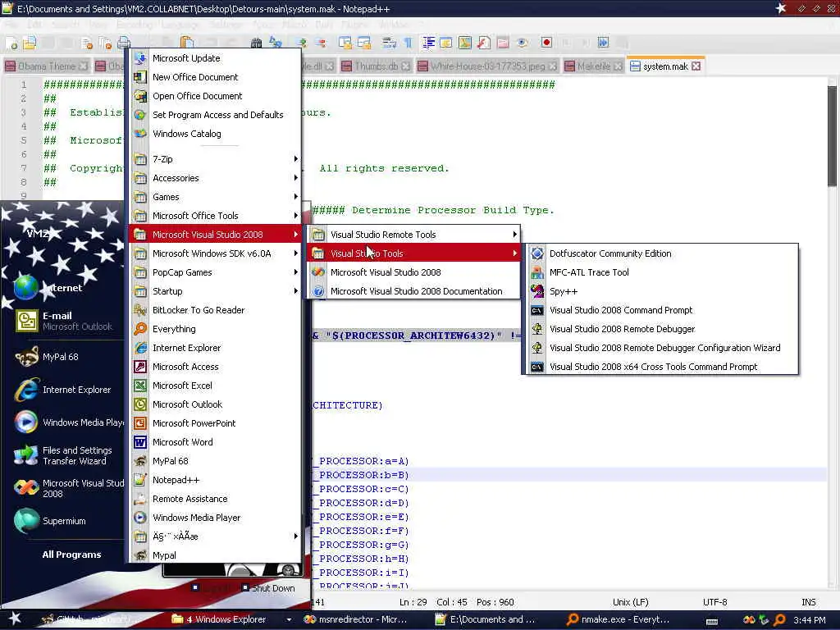
Task: Open Windows Catalog entry
Action: pos(214,134)
